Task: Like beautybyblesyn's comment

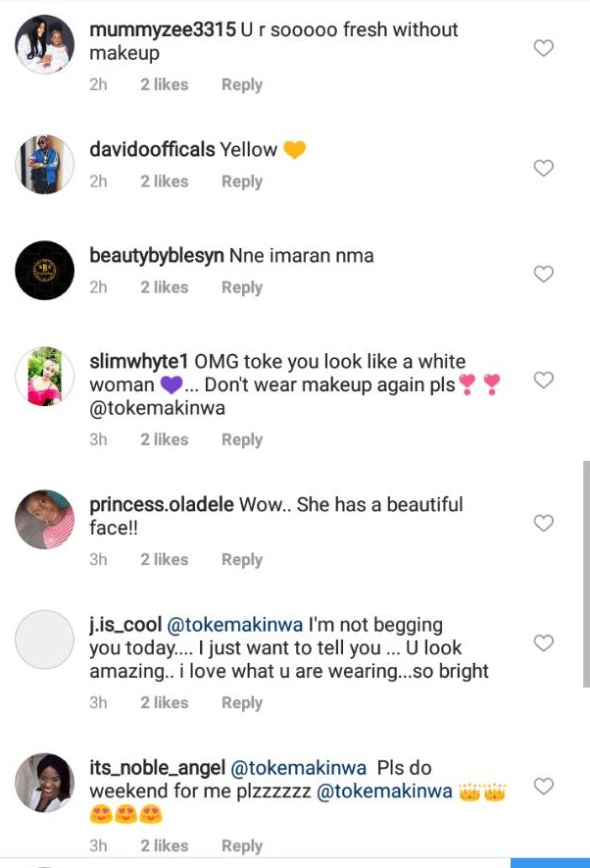Action: point(543,275)
